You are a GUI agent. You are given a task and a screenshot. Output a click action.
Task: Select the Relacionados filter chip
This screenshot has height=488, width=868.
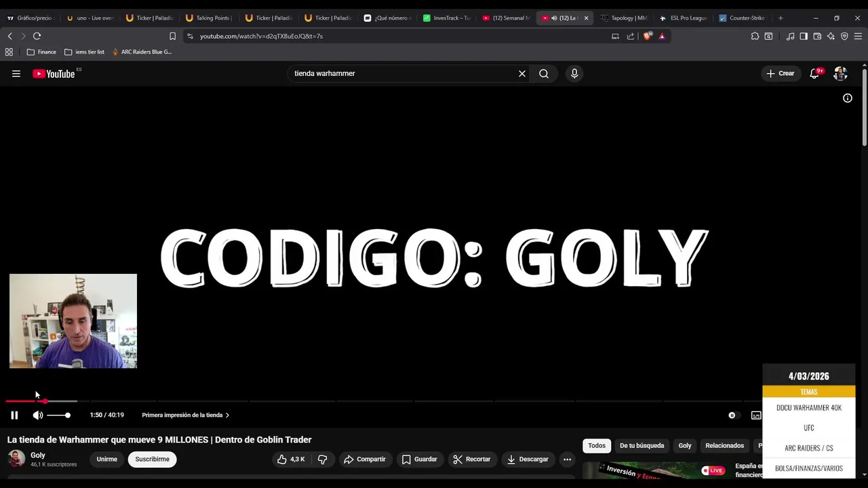[x=724, y=446]
